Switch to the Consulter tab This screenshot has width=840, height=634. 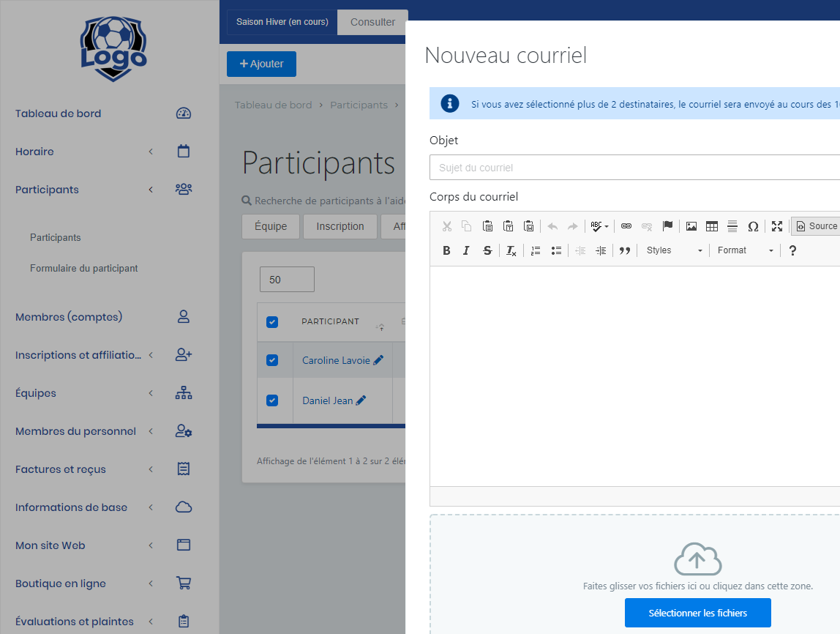[372, 22]
